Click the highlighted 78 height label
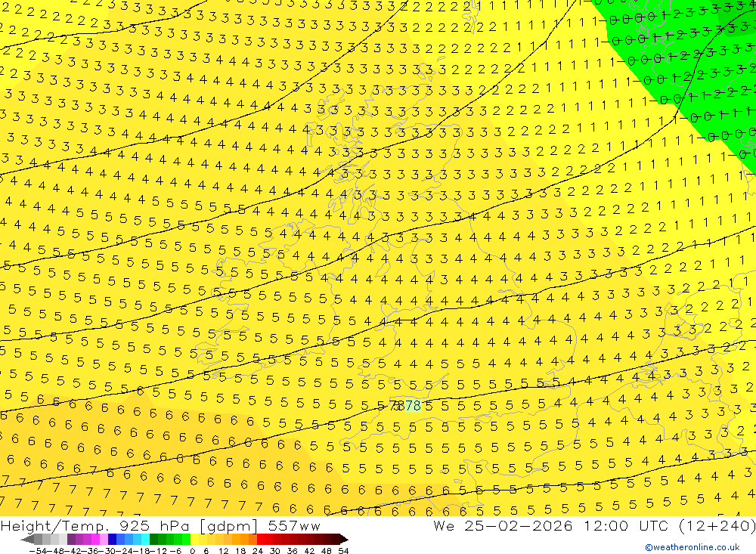The width and height of the screenshot is (756, 554). [x=414, y=406]
